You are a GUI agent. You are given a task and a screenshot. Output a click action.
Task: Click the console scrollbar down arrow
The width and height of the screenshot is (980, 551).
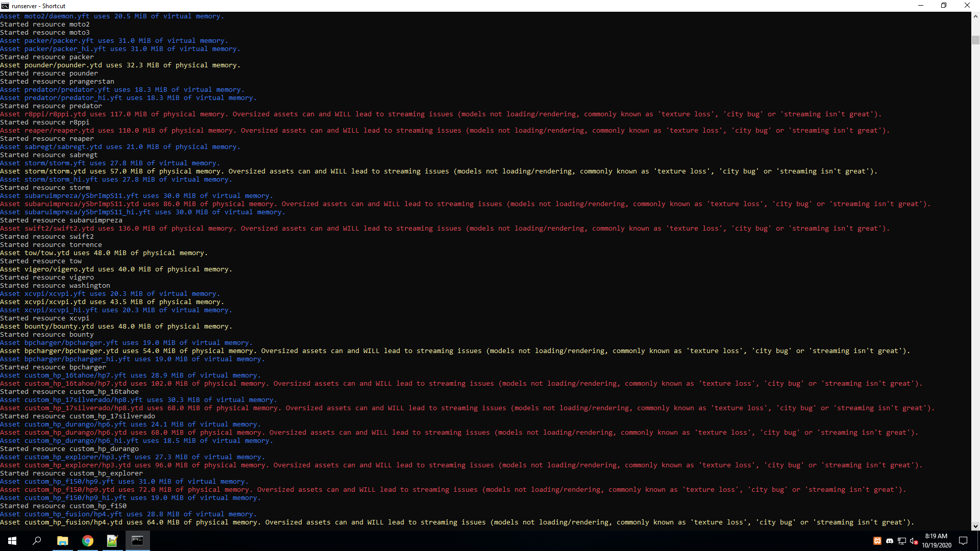tap(975, 526)
